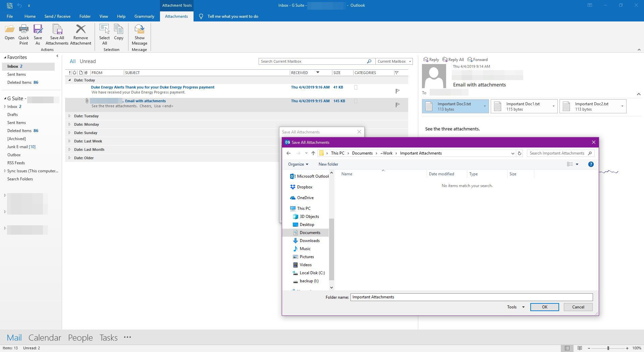Open Send / Receive ribbon tab
Image resolution: width=644 pixels, height=352 pixels.
(x=57, y=16)
